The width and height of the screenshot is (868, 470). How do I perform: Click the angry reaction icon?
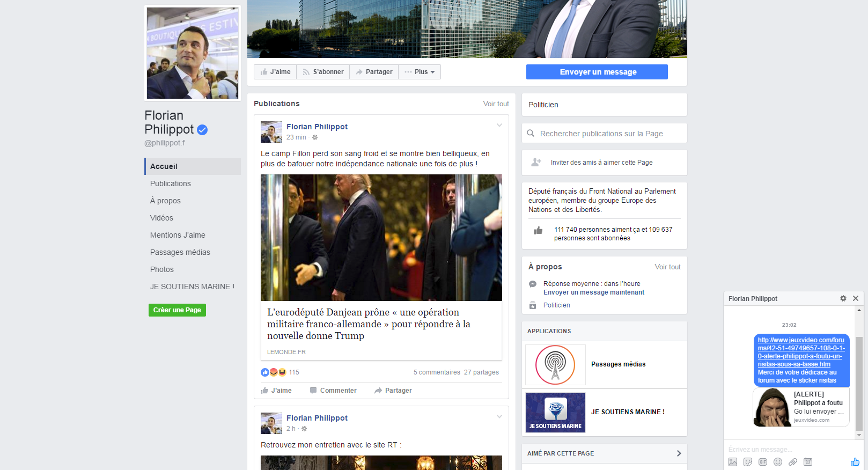tap(274, 372)
